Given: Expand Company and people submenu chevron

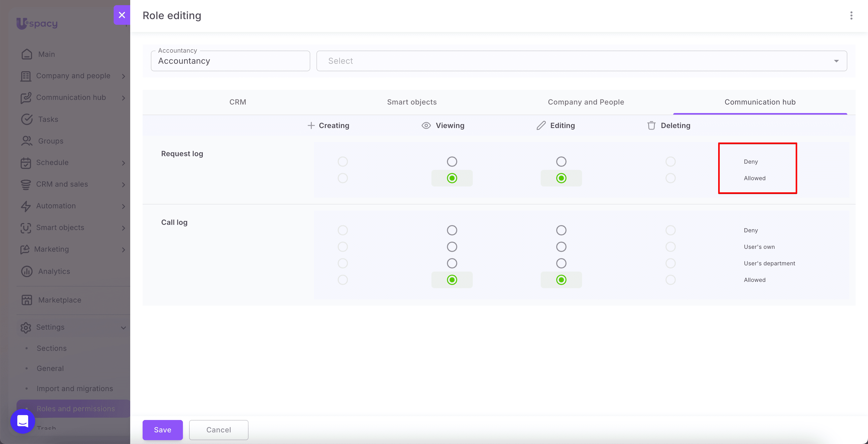Looking at the screenshot, I should click(123, 76).
